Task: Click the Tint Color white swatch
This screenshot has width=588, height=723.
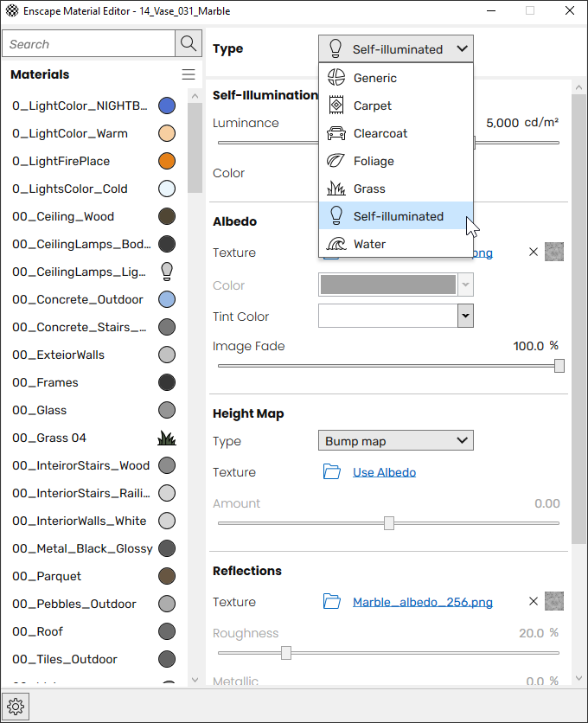Action: pyautogui.click(x=388, y=316)
